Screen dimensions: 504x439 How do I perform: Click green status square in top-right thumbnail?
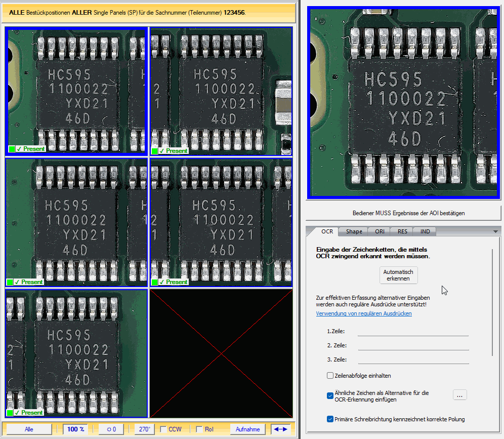[x=155, y=151]
